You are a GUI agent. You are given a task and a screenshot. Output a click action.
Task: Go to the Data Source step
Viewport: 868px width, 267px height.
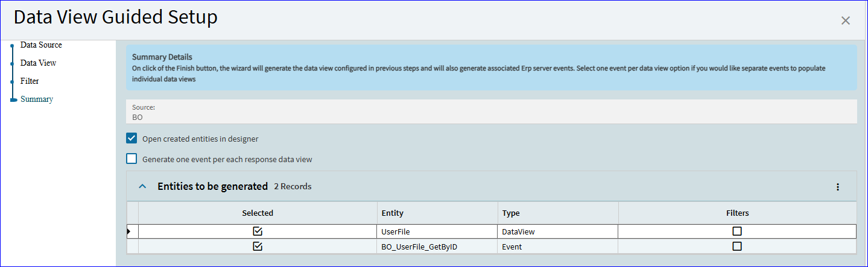41,45
